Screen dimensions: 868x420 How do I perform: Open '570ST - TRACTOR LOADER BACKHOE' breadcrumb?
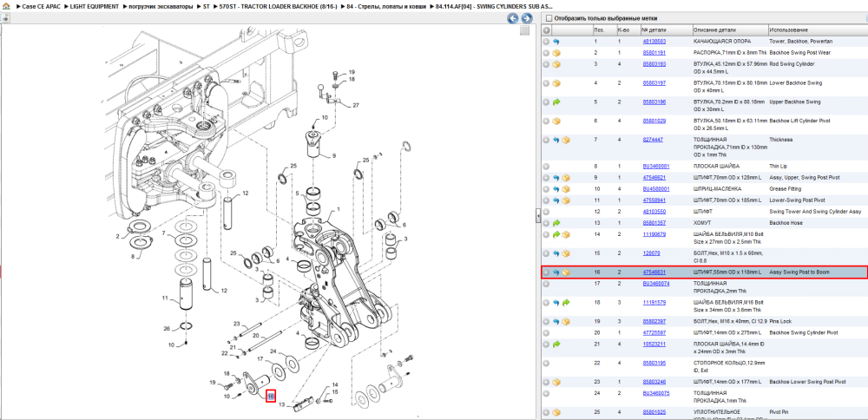click(x=279, y=6)
